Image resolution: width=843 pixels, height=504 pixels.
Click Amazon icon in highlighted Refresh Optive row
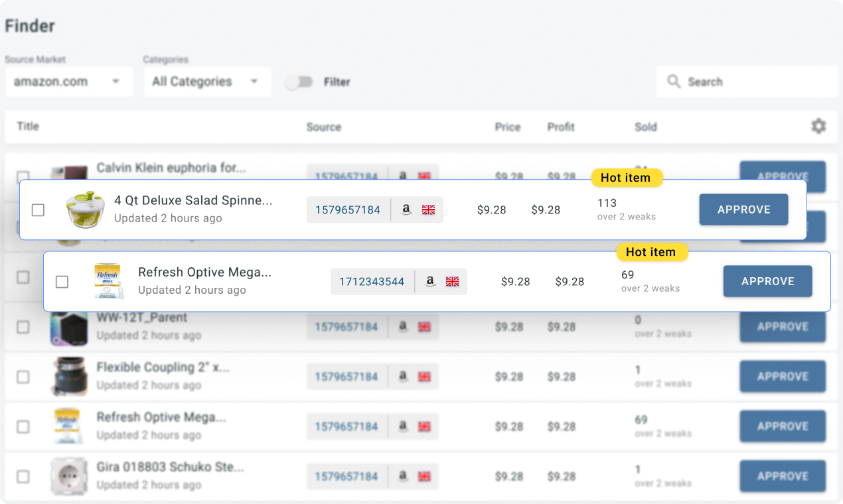(x=430, y=281)
